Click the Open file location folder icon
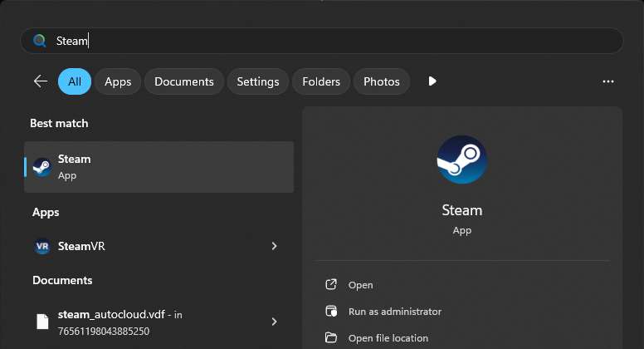 [x=331, y=337]
